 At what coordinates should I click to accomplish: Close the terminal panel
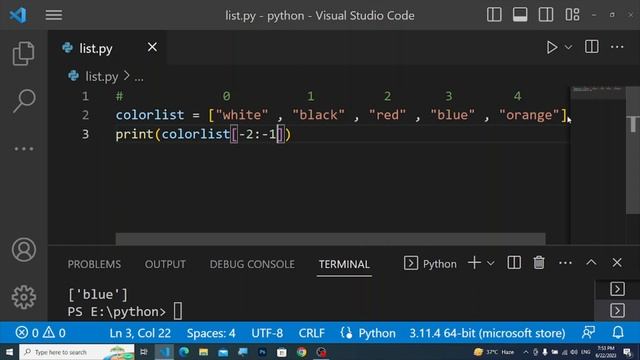pyautogui.click(x=617, y=262)
